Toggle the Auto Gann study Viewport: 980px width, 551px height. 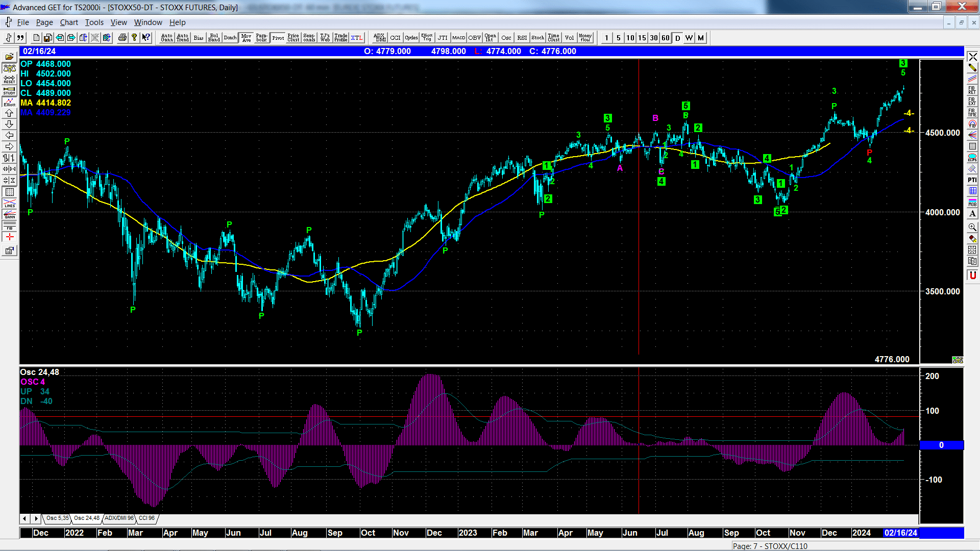(x=166, y=38)
